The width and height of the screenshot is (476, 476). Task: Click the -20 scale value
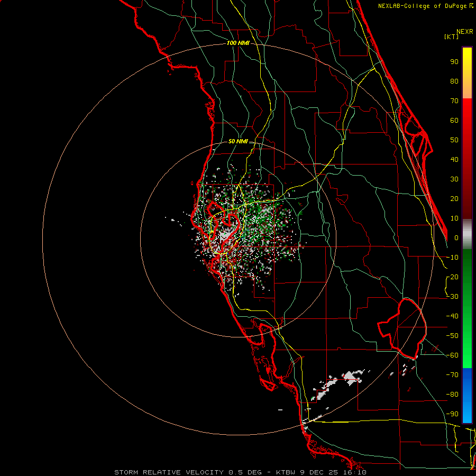(452, 277)
